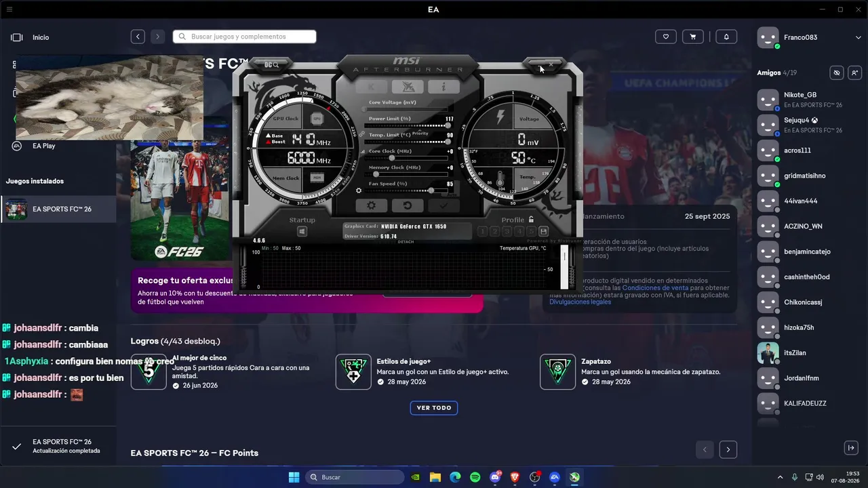
Task: Select Afterburner profile slot 5
Action: pyautogui.click(x=531, y=232)
